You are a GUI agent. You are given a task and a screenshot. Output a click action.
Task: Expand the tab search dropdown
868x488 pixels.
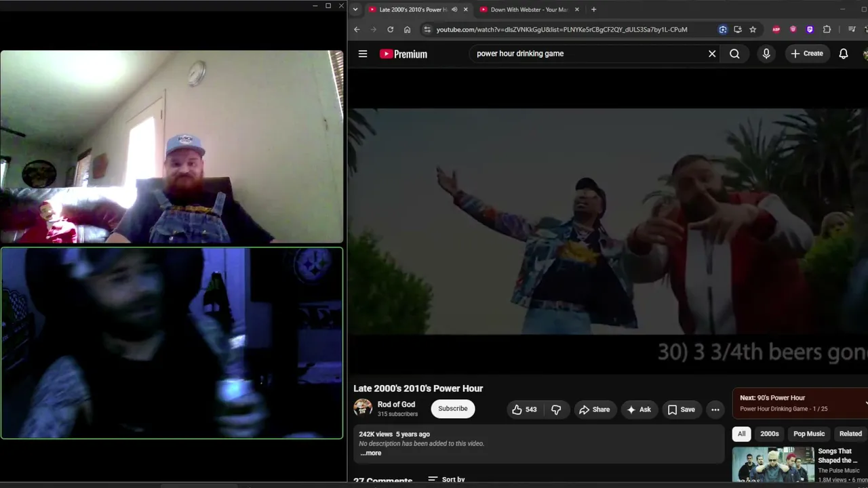(x=355, y=9)
